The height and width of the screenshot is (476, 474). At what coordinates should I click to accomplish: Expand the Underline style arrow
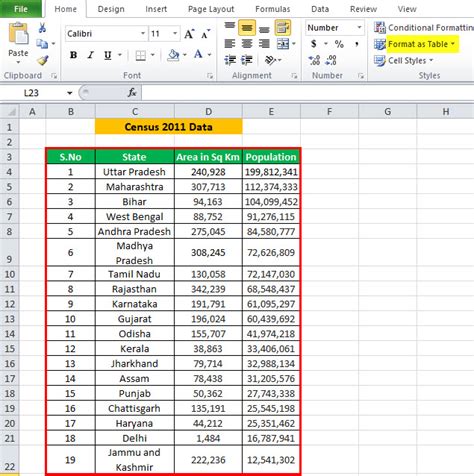click(x=120, y=55)
